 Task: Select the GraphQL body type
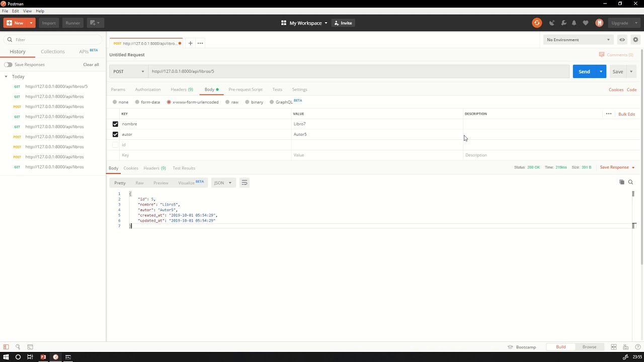[x=272, y=102]
